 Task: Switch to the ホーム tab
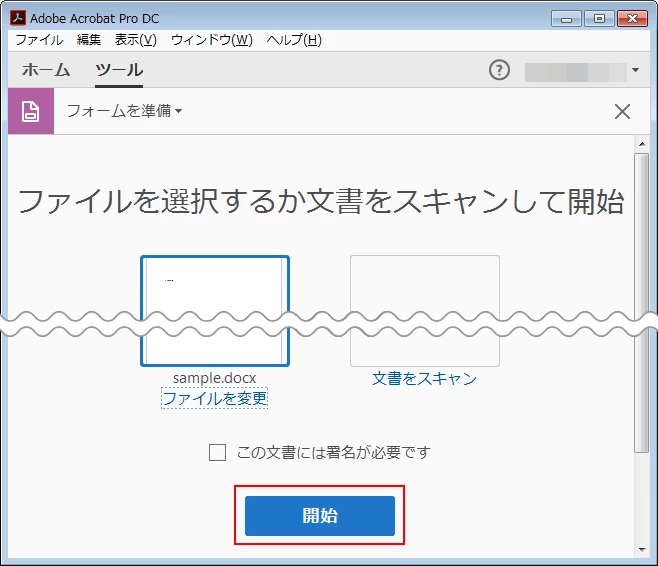46,70
